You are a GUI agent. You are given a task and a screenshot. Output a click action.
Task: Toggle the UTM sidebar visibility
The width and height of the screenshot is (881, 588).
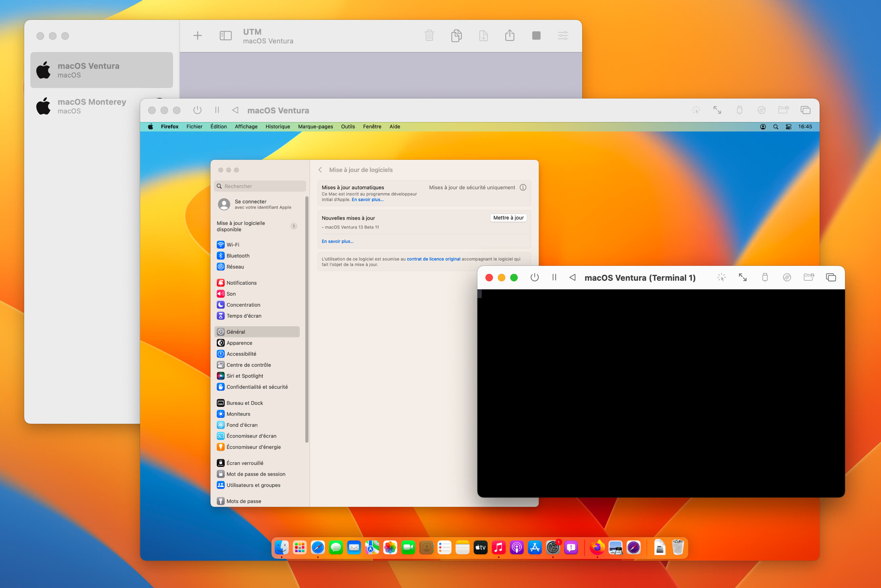pyautogui.click(x=225, y=36)
